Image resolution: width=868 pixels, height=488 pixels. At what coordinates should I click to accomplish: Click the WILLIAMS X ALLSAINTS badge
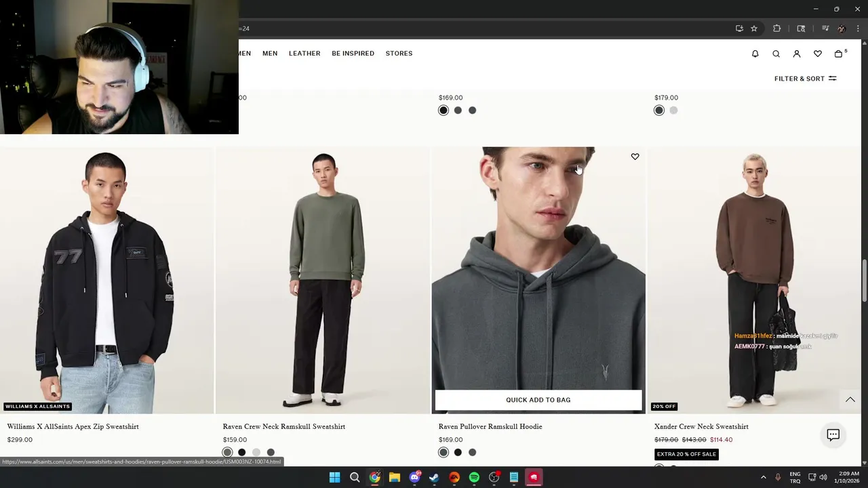[37, 407]
